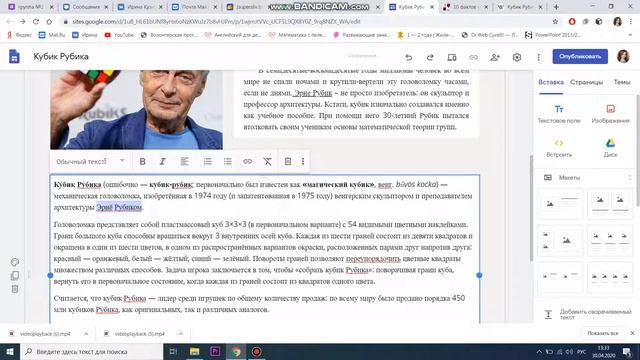
Task: Open the YouTube bookmark
Action: pyautogui.click(x=119, y=35)
